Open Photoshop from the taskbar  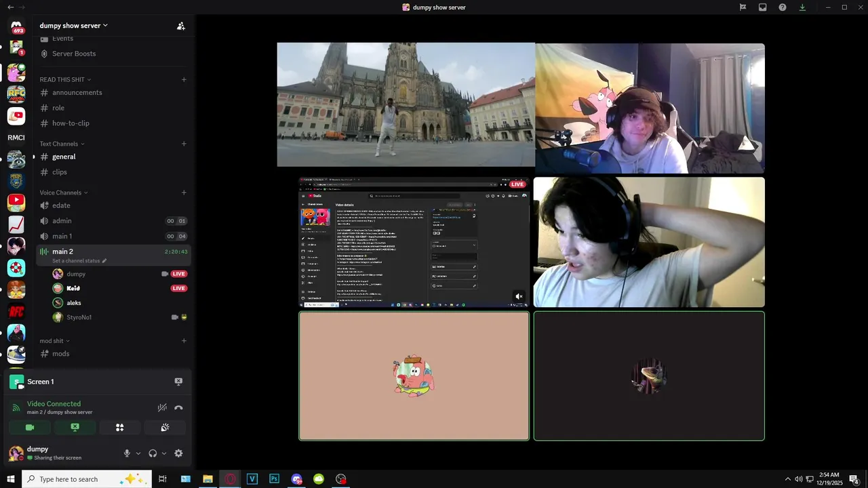coord(274,479)
